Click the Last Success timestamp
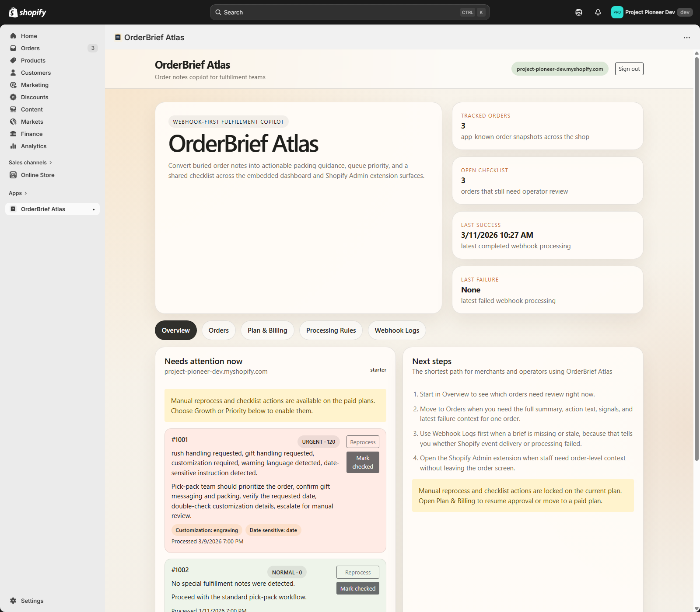This screenshot has width=700, height=612. [497, 235]
